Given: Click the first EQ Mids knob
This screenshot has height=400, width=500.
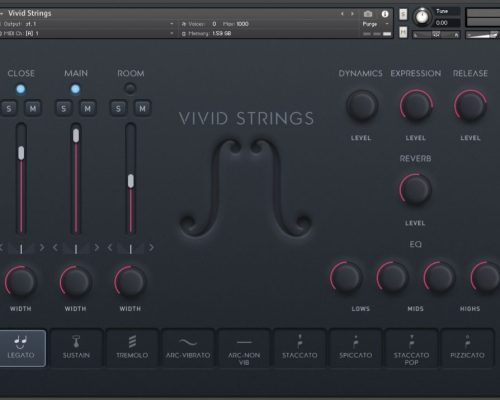Looking at the screenshot, I should pos(393,277).
